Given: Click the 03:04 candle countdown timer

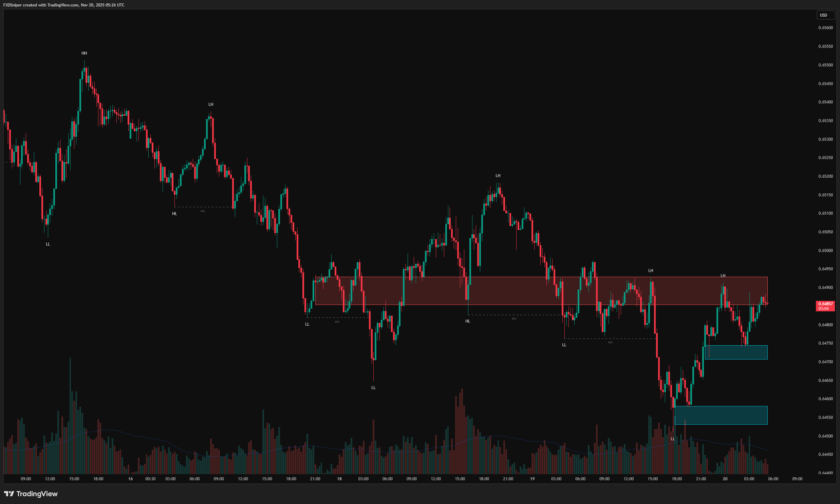Looking at the screenshot, I should [x=823, y=309].
